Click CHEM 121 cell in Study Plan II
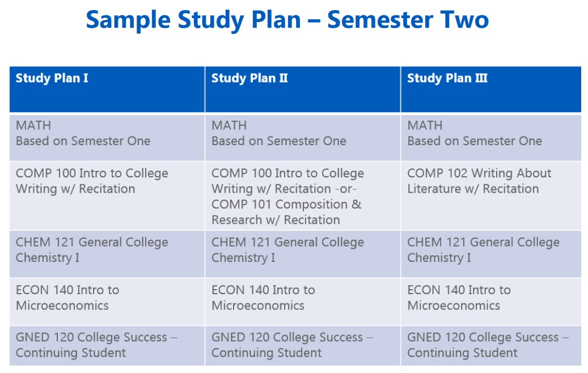The image size is (588, 373). coord(287,250)
